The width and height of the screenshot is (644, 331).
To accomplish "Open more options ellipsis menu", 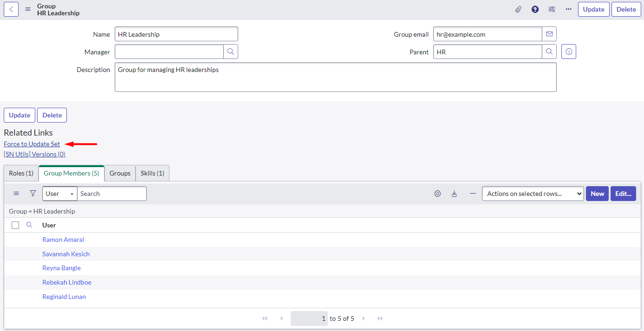I will 568,9.
